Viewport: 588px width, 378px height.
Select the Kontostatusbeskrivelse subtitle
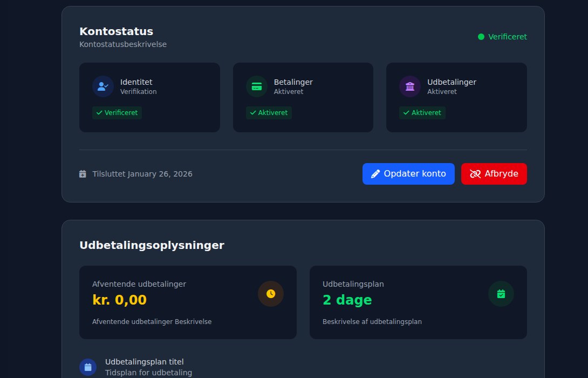pyautogui.click(x=123, y=44)
